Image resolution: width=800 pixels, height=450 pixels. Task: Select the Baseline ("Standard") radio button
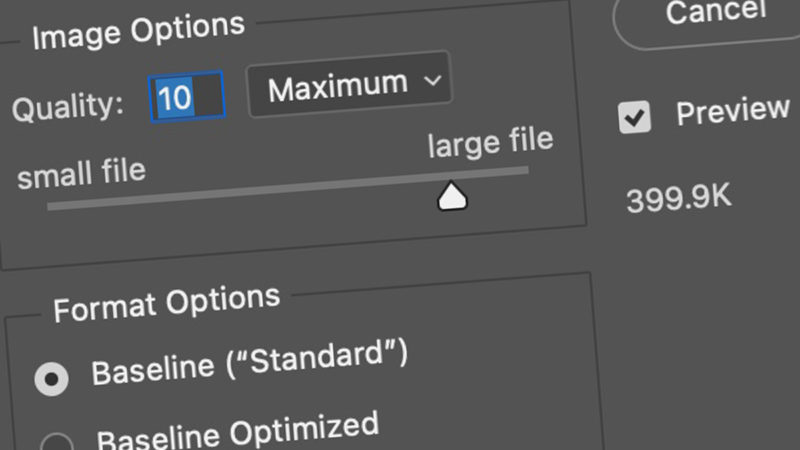click(52, 379)
